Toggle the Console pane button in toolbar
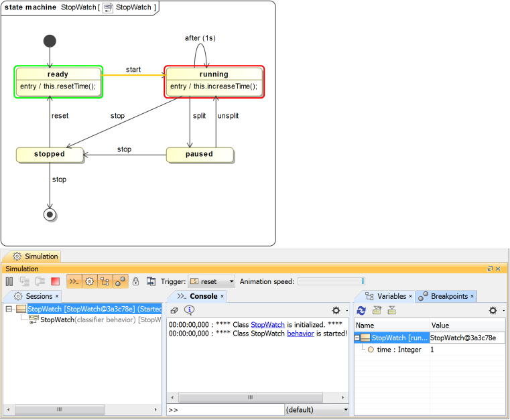This screenshot has width=510, height=420. [x=74, y=282]
